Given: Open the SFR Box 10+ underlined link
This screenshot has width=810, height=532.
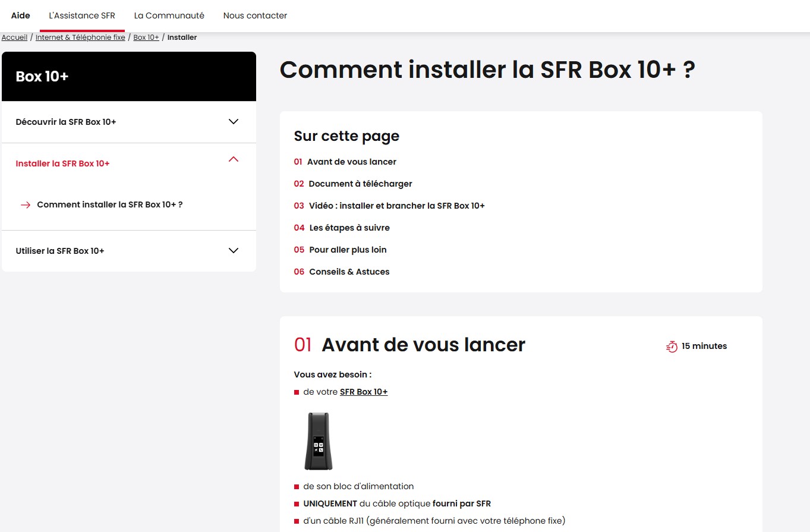Looking at the screenshot, I should point(363,392).
